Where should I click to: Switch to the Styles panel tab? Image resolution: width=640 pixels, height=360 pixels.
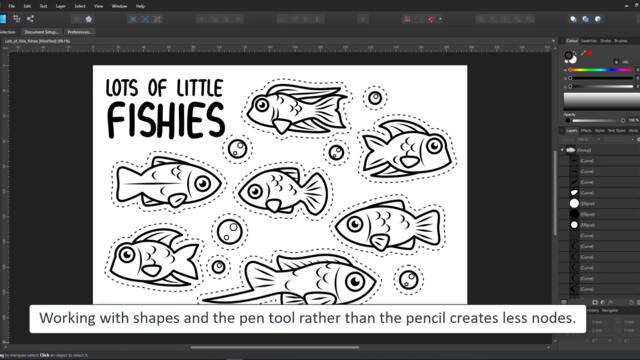coord(600,131)
